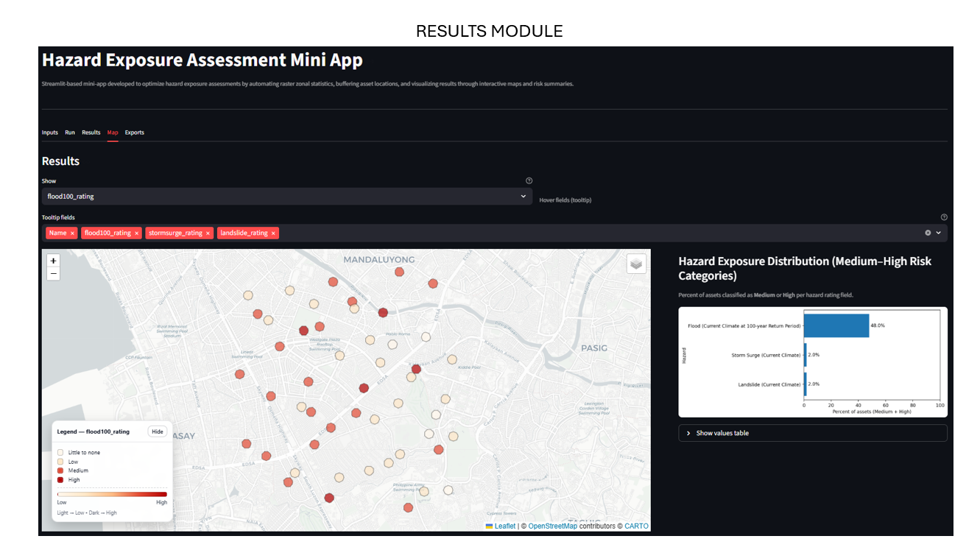
Task: Open the basemap layers selector on the map
Action: point(636,264)
